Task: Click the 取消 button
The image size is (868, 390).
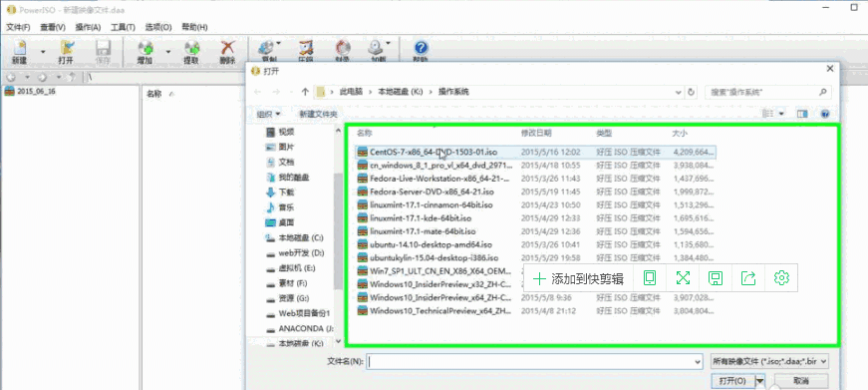Action: pos(801,381)
